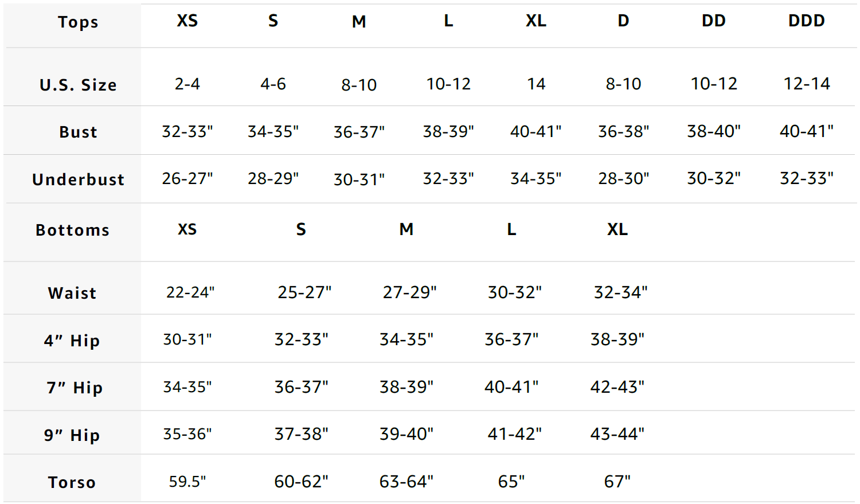
Task: Click U.S. Size value 12-14
Action: pos(806,84)
